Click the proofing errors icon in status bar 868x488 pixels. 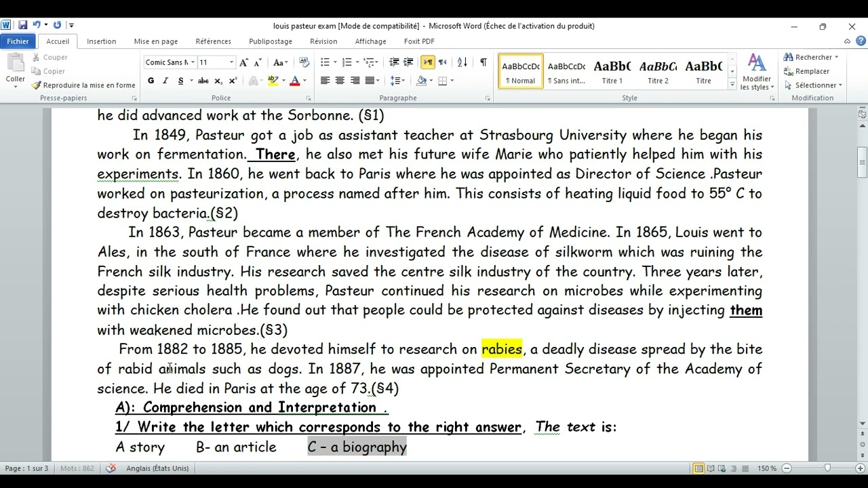pos(111,468)
